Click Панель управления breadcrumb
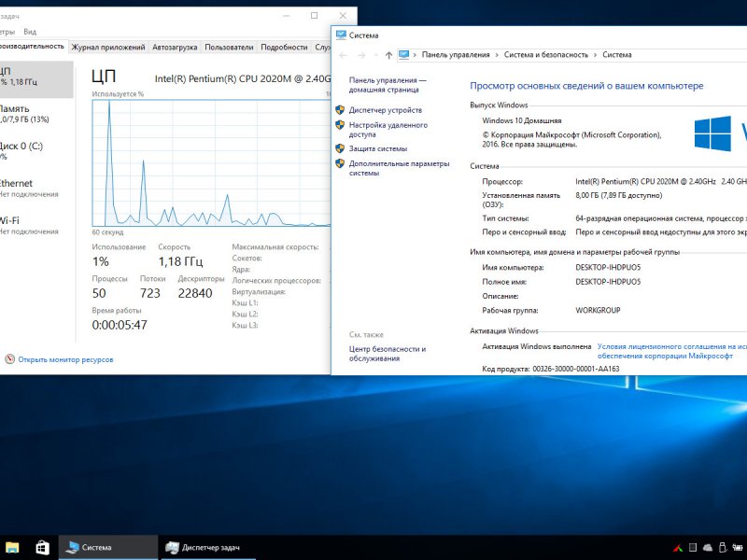Screen dimensions: 747x560 [456, 55]
